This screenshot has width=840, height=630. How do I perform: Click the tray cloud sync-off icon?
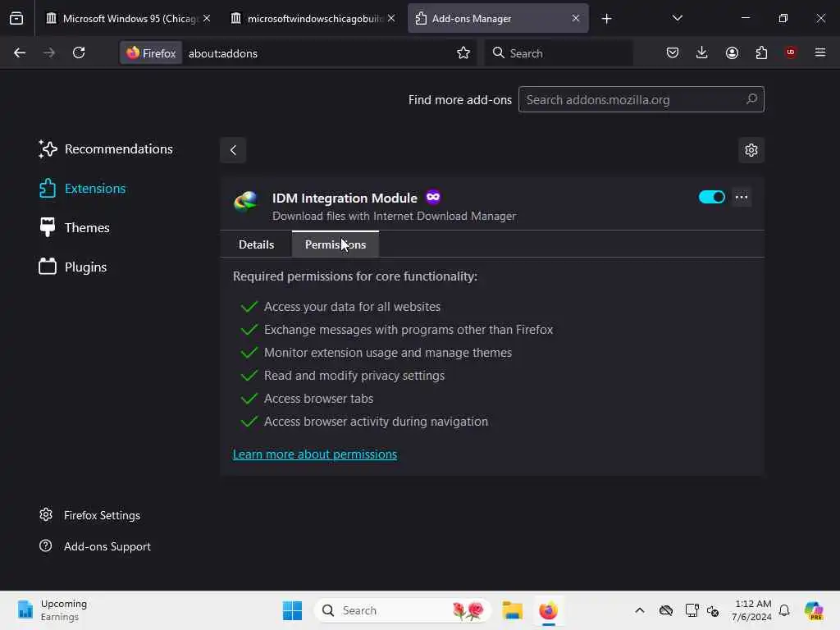click(666, 610)
